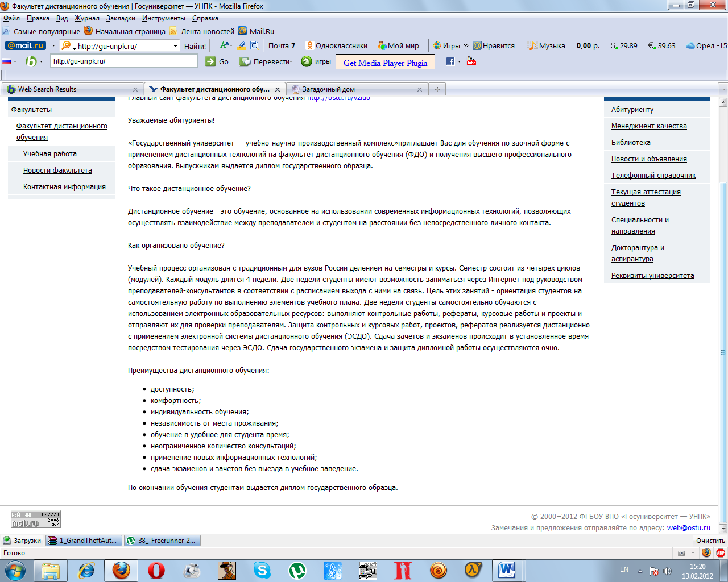Screen dimensions: 728x582
Task: Open the dropdown next to @mail.ru logo
Action: point(53,46)
